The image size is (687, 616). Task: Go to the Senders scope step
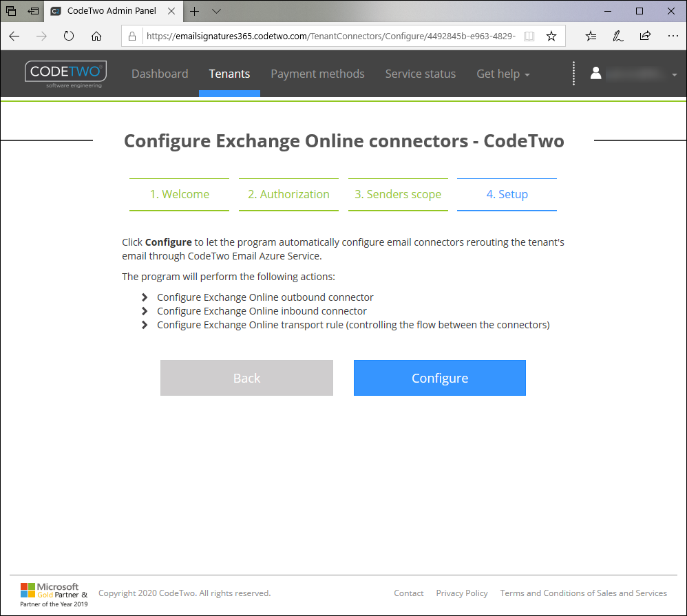(398, 195)
